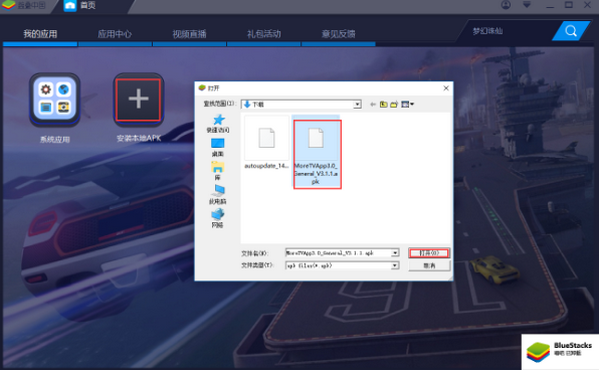599x370 pixels.
Task: Select Desktop in the dialog sidebar
Action: coord(218,147)
